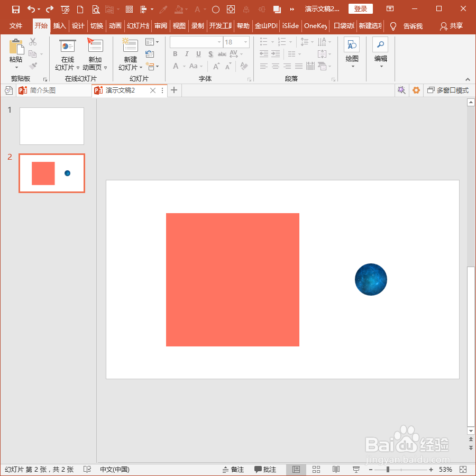Start the slideshow from the beginning icon
476x476 pixels.
[65, 10]
